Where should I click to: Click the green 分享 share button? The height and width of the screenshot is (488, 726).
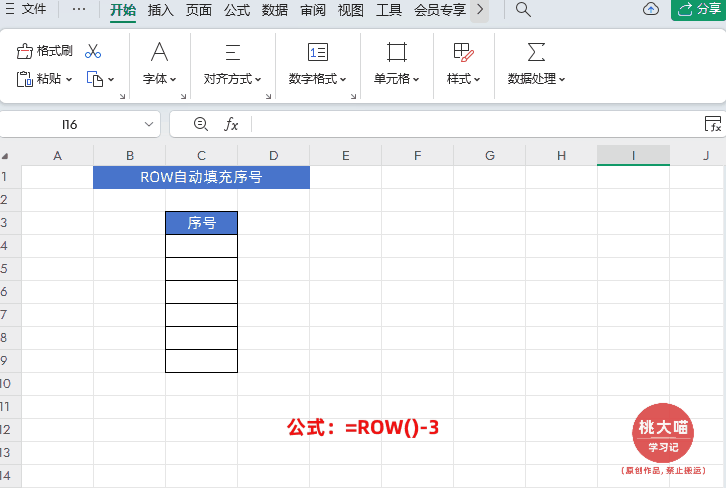(699, 9)
